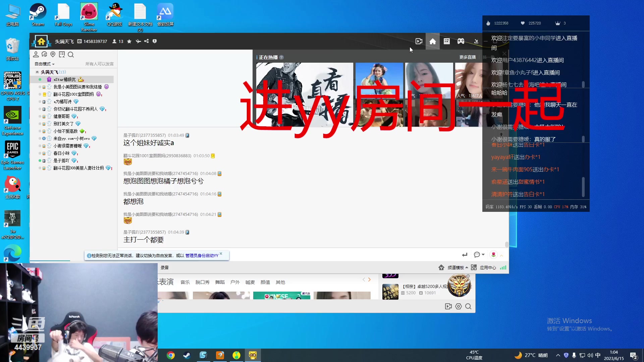Click the share icon in channel header
The image size is (644, 362).
(147, 41)
